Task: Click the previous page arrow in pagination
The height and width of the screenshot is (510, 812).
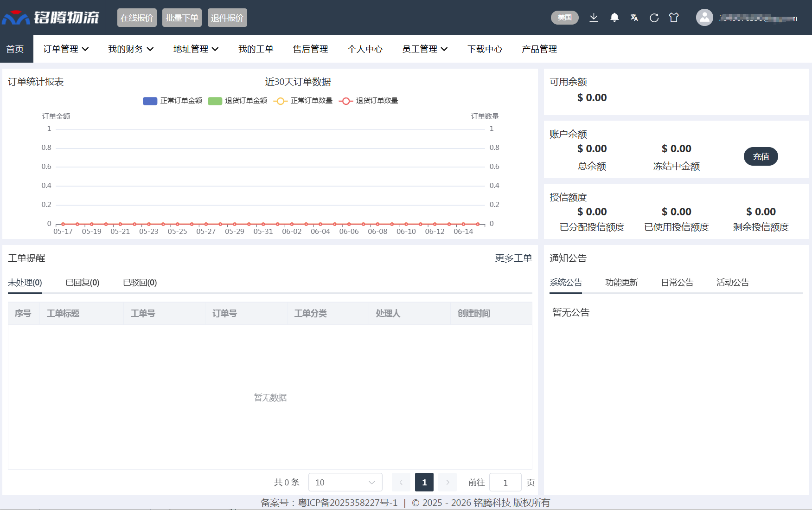Action: [x=401, y=482]
